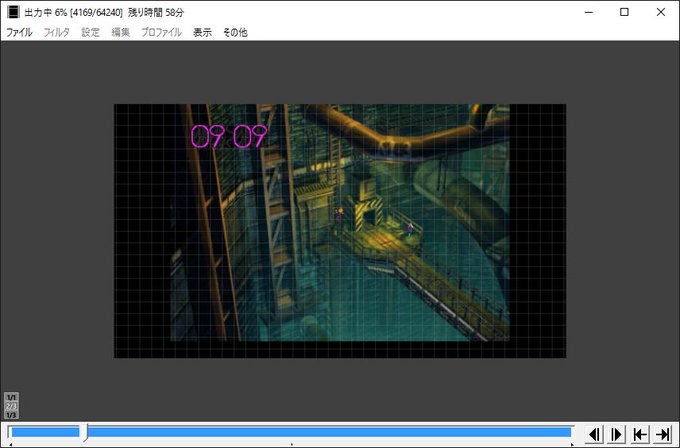The height and width of the screenshot is (448, 680).
Task: Minimize the AviUtl window
Action: pos(588,12)
